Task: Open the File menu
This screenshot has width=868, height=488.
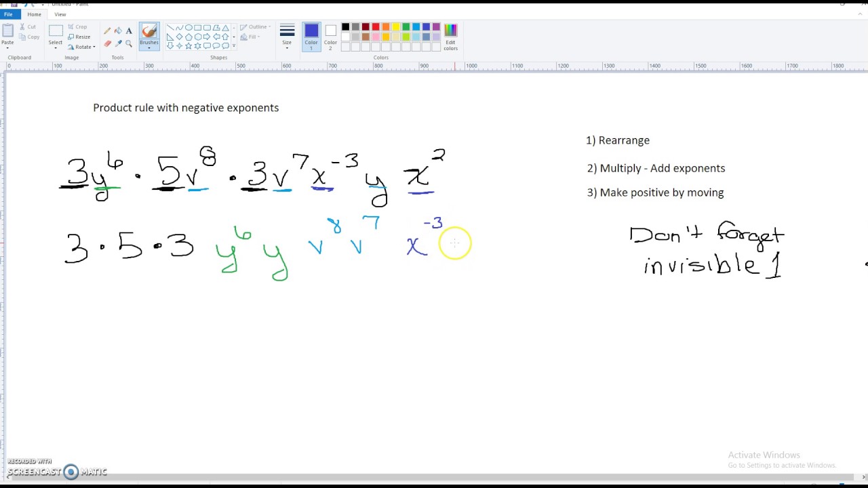Action: click(8, 14)
